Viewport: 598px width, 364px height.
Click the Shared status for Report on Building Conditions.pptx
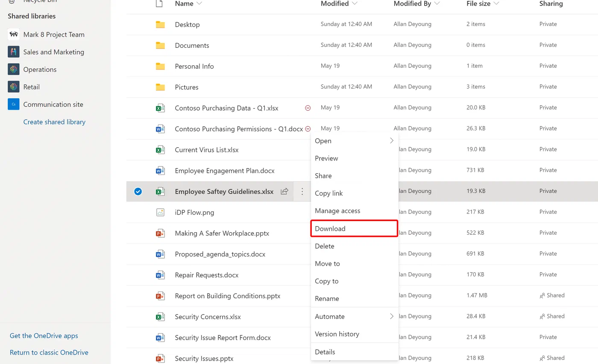(x=552, y=295)
